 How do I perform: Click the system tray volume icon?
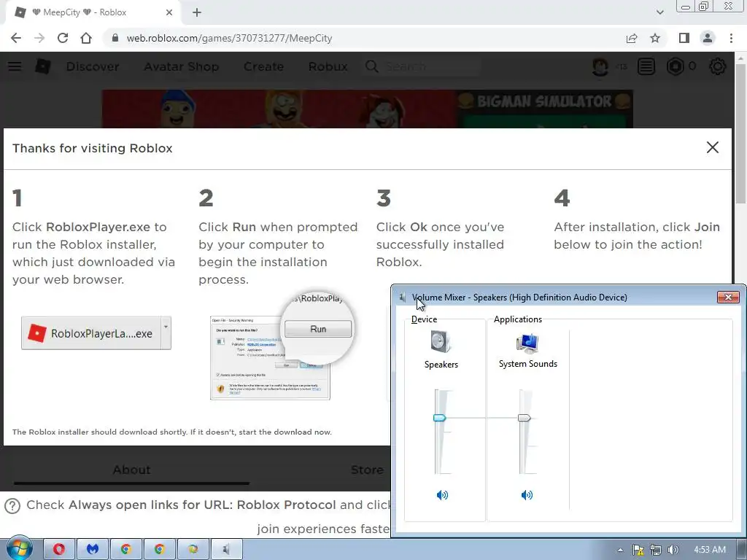(x=673, y=550)
